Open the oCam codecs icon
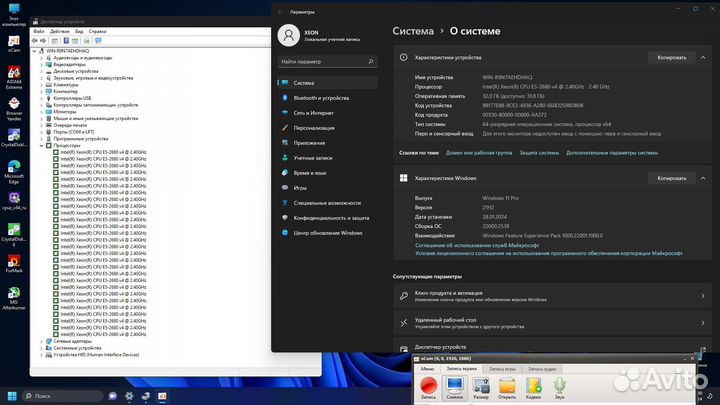The width and height of the screenshot is (720, 405). 534,385
